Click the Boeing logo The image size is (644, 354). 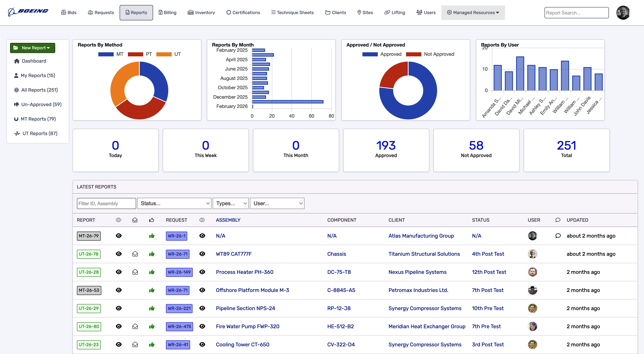tap(28, 12)
